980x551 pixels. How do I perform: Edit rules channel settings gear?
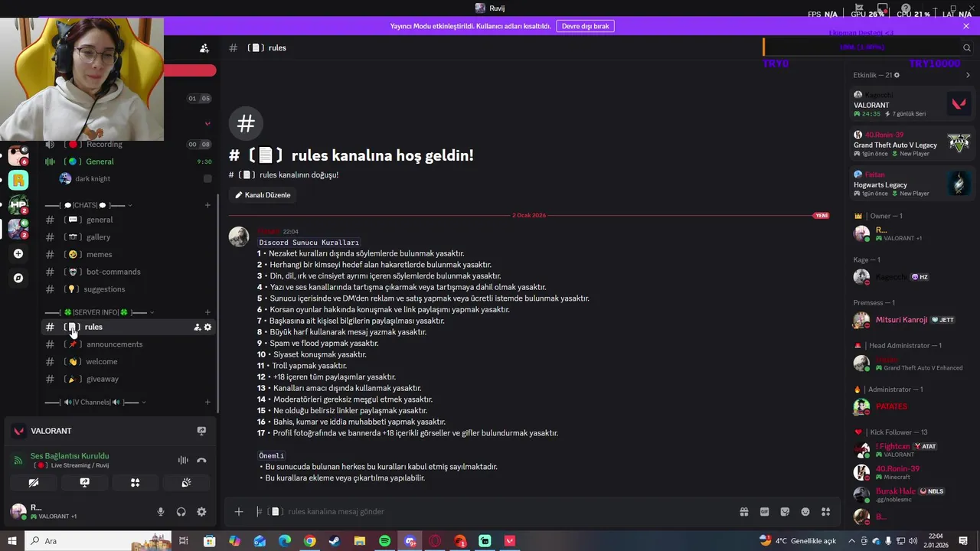207,327
